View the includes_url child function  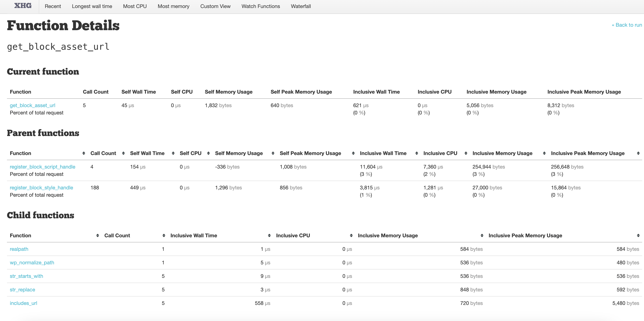[x=23, y=303]
